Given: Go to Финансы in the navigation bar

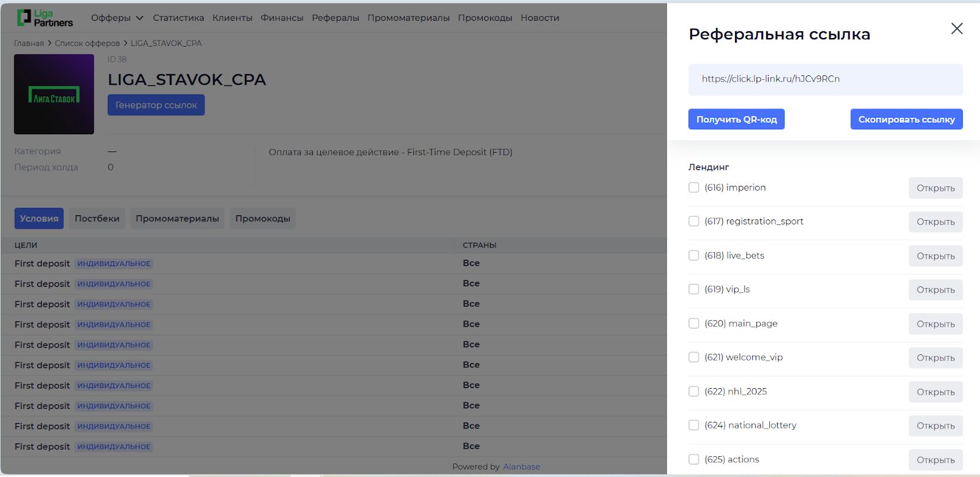Looking at the screenshot, I should point(282,18).
